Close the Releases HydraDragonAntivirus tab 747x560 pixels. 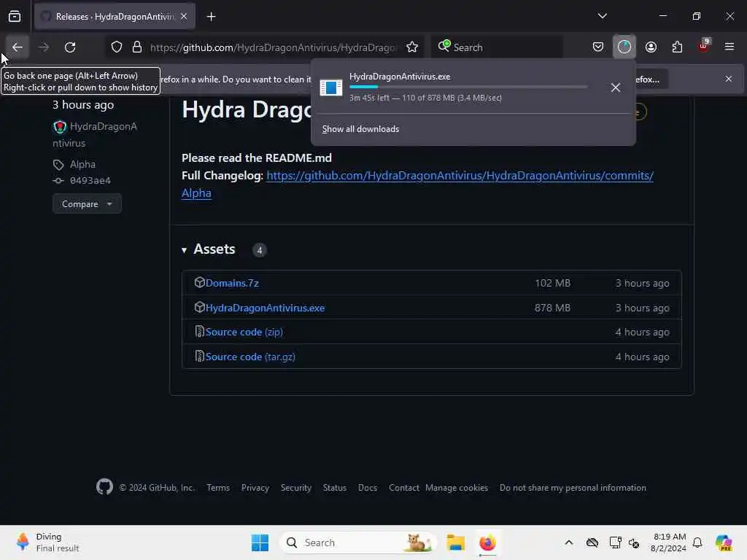184,17
